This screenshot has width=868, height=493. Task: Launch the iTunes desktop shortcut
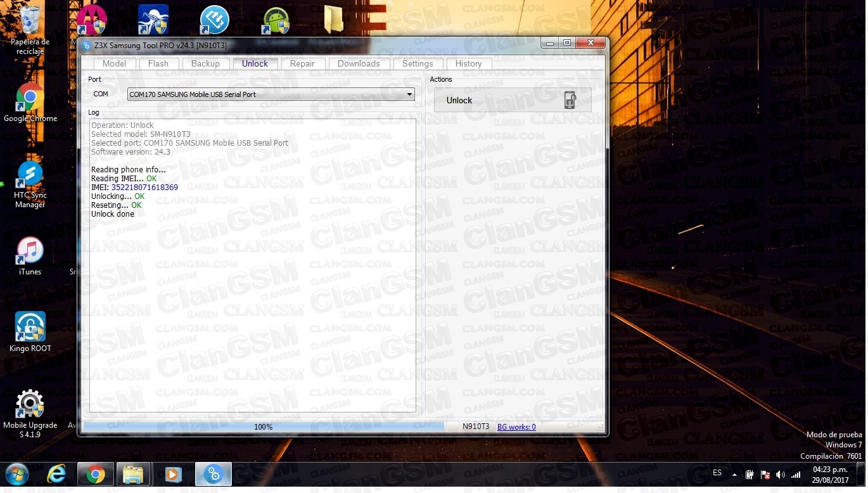pos(30,257)
